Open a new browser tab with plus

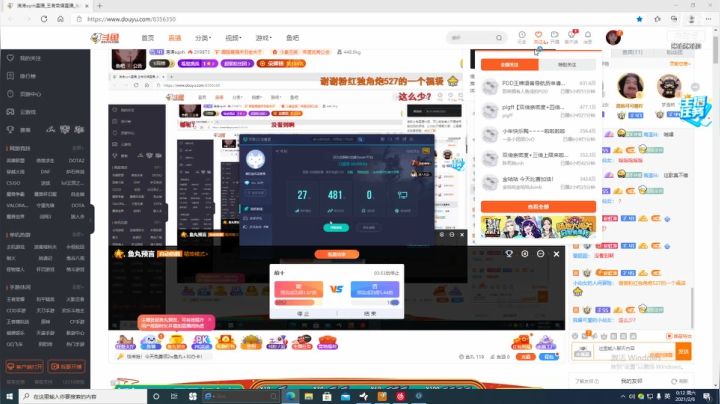pyautogui.click(x=100, y=6)
